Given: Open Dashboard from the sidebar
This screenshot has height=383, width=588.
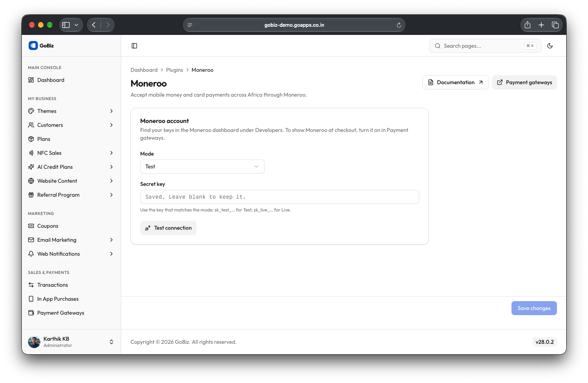Looking at the screenshot, I should pos(71,80).
